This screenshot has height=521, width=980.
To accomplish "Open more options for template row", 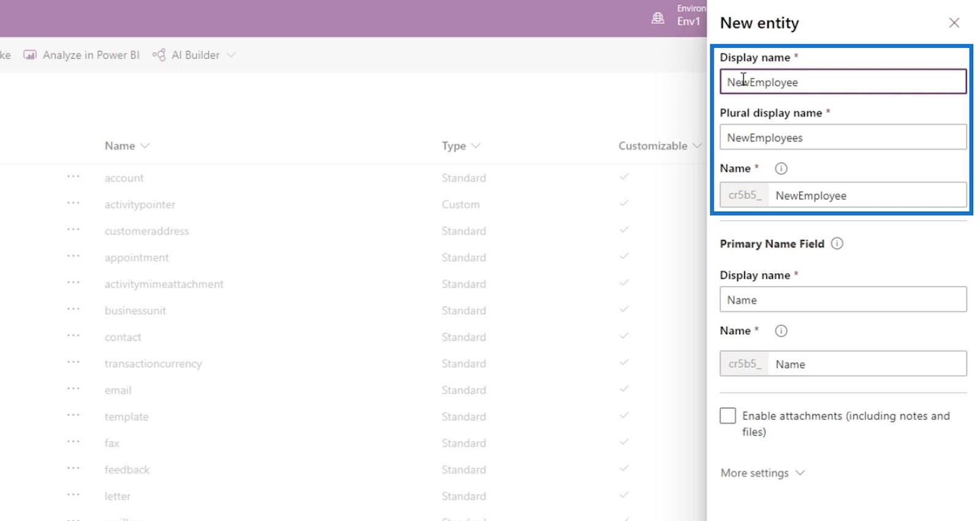I will (x=73, y=415).
